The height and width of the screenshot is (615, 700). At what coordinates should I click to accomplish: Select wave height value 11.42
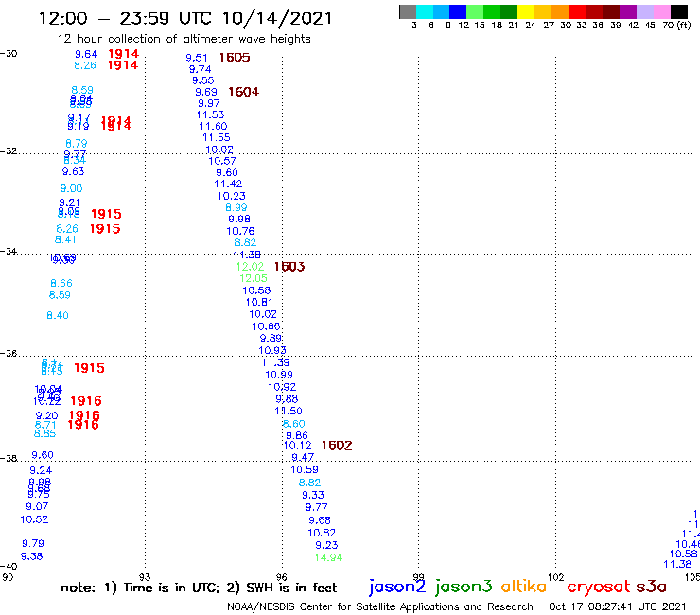pos(228,184)
